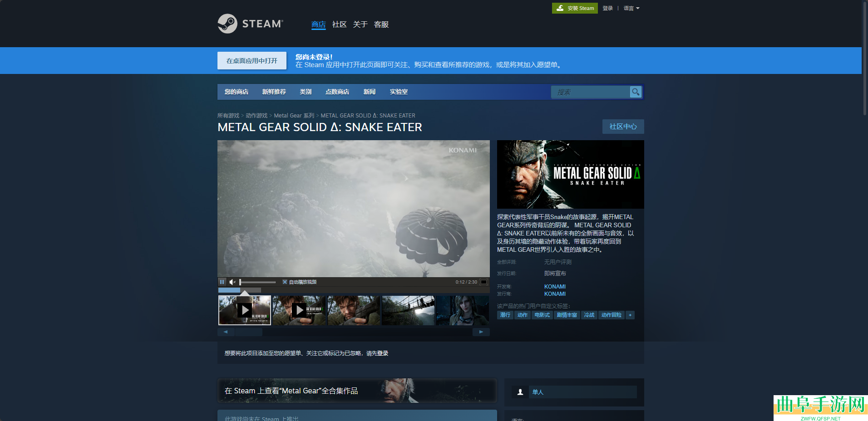Select the 冷战 cold war tag

click(x=589, y=315)
